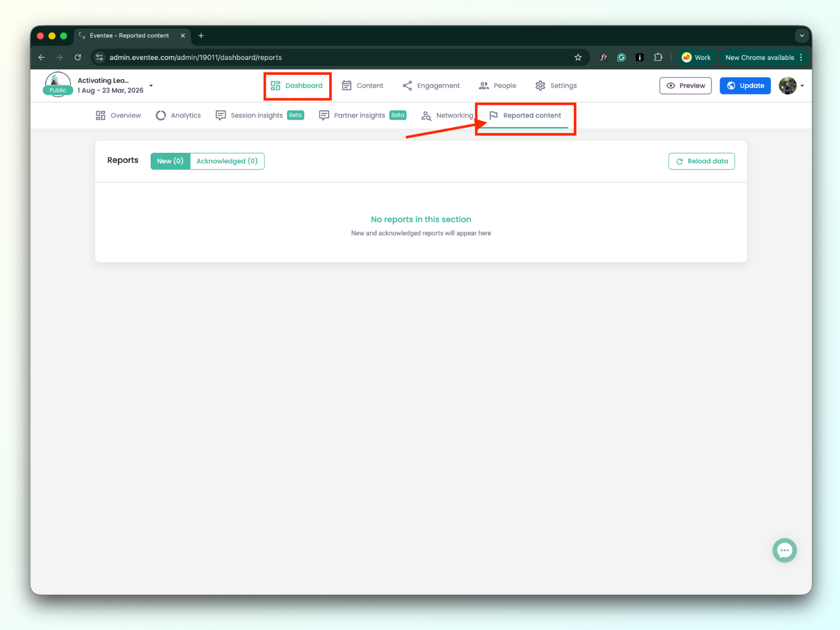Expand the Chrome tab search chevron
Screen dimensions: 840x630
tap(802, 36)
